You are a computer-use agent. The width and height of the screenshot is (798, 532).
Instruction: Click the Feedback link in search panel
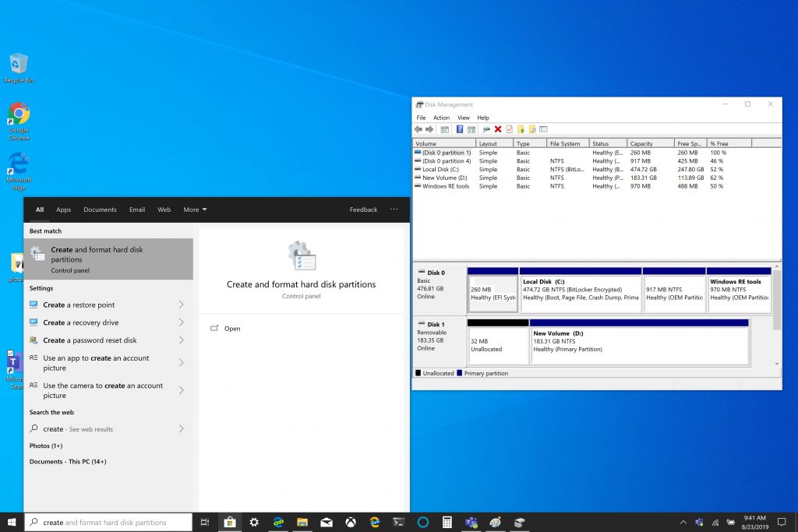[x=363, y=210]
